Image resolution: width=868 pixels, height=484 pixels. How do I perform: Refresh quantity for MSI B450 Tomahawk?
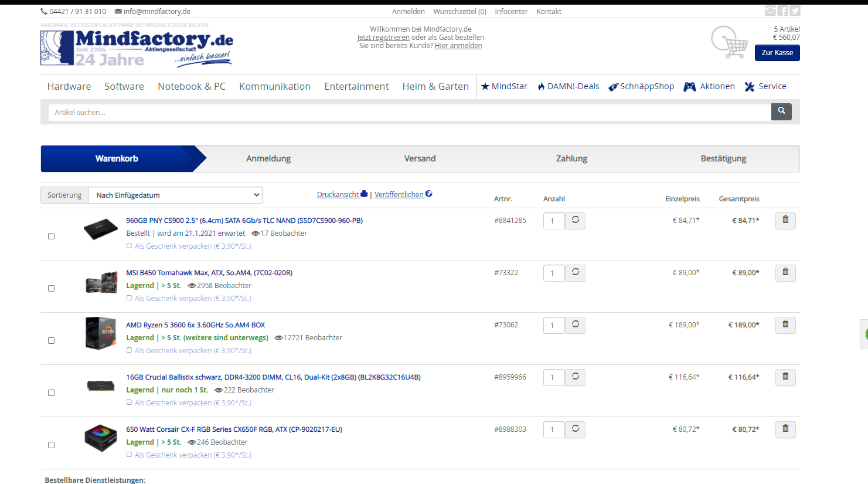point(576,273)
